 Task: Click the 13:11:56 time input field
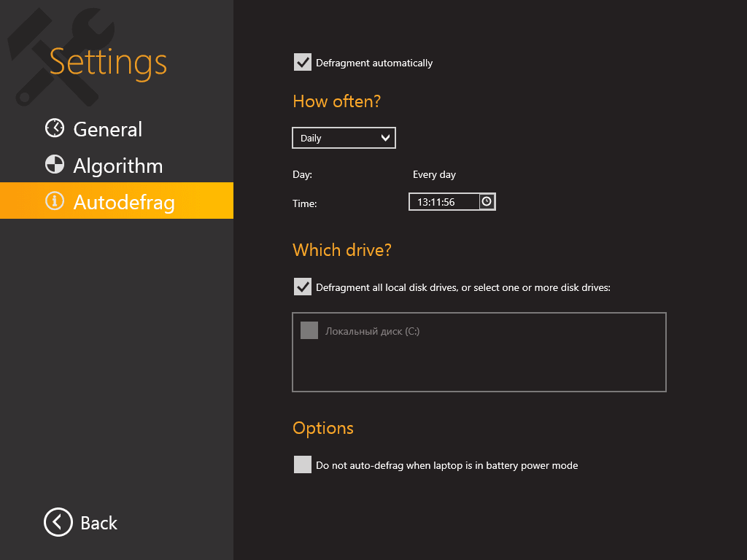click(444, 202)
